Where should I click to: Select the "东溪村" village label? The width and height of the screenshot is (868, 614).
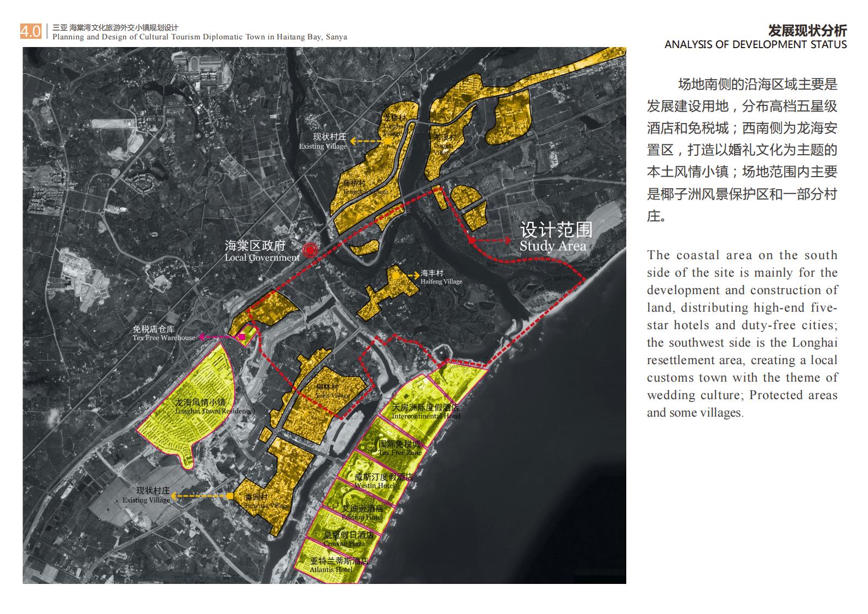[445, 138]
